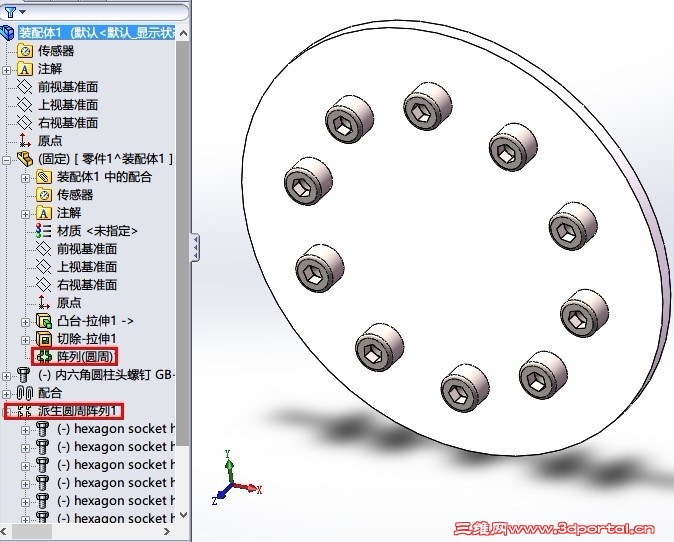Screen dimensions: 674x542
Task: Click the 传感器 icon inside 零件1
Action: click(44, 195)
